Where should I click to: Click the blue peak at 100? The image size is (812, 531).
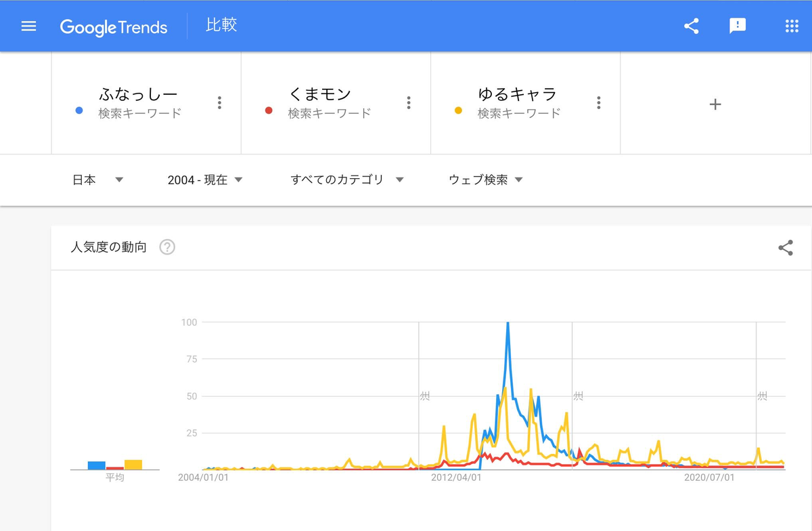point(507,324)
